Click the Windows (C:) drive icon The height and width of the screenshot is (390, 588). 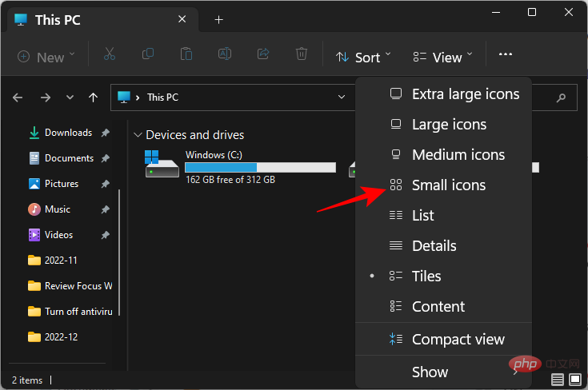point(162,164)
